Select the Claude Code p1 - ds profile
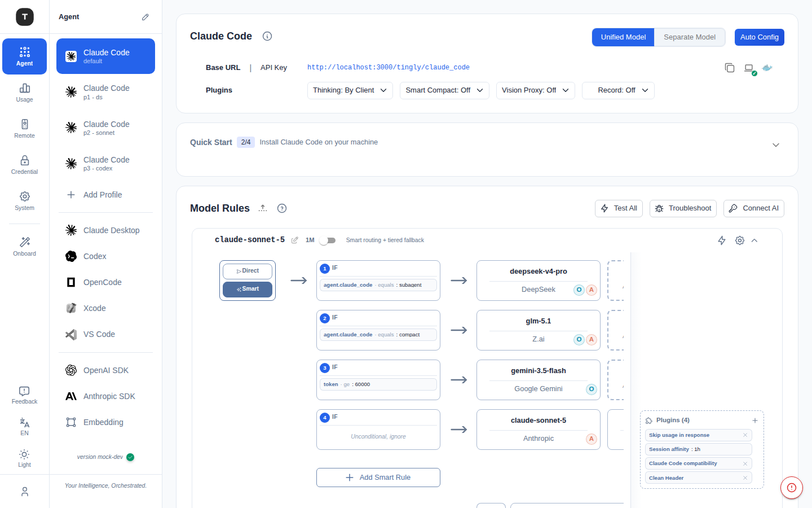The width and height of the screenshot is (812, 508). pos(105,92)
